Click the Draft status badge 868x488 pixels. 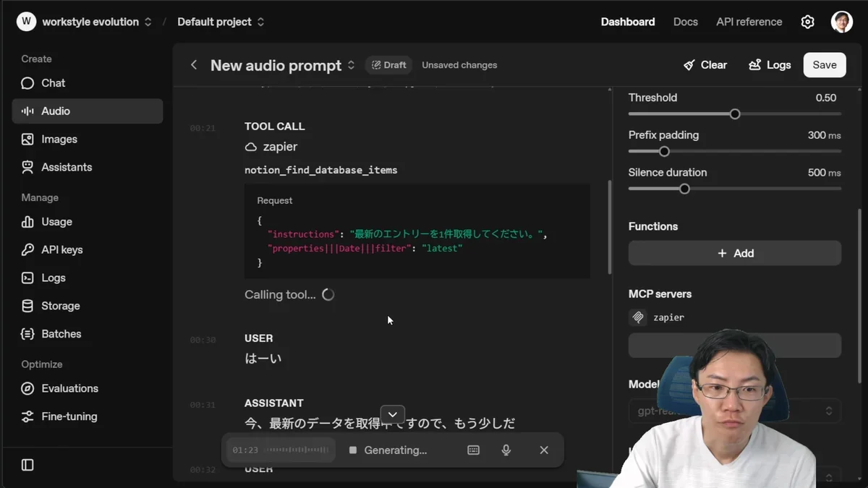pos(388,65)
